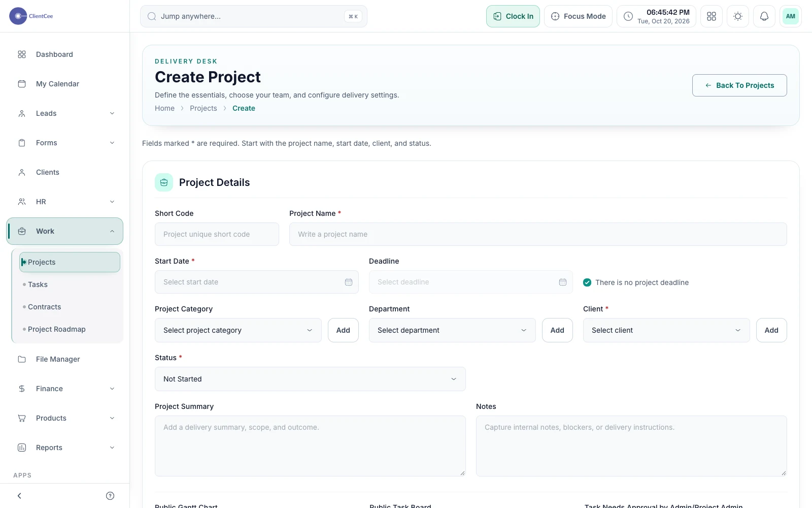This screenshot has height=508, width=812.
Task: Expand the Leads sidebar section
Action: 65,113
